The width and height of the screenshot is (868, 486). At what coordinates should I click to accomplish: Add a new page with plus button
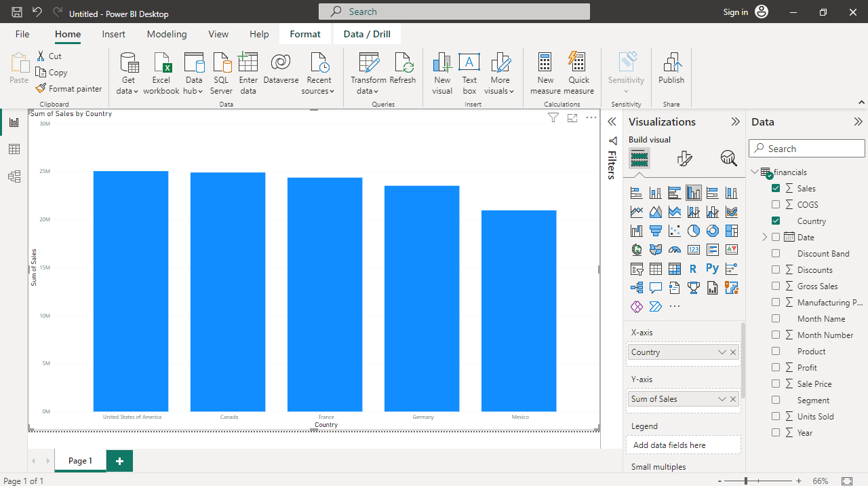tap(119, 461)
